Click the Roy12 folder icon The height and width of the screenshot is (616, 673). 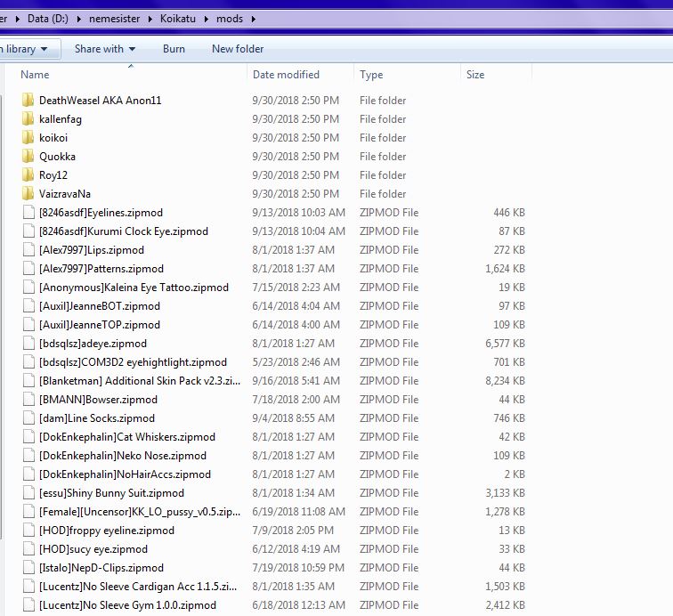(x=28, y=175)
